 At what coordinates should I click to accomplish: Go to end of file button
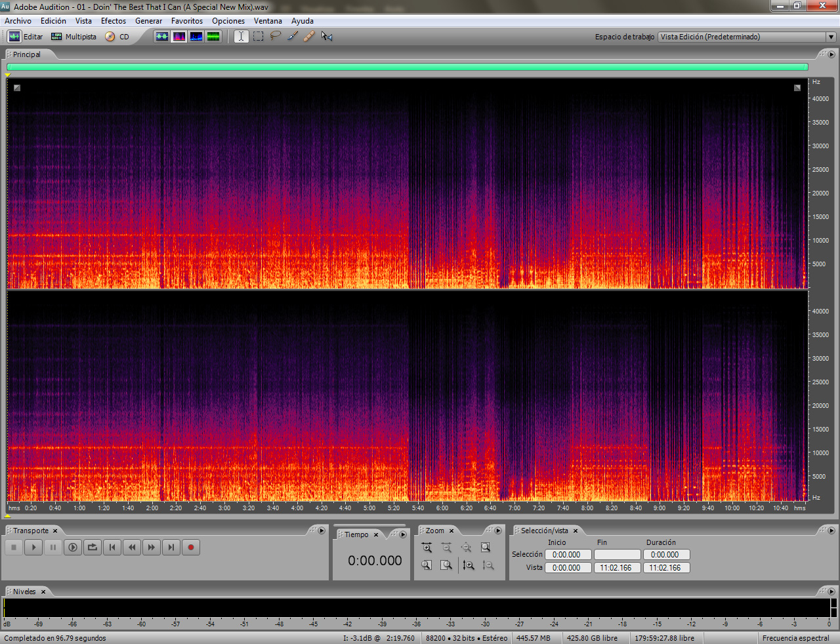(x=171, y=547)
